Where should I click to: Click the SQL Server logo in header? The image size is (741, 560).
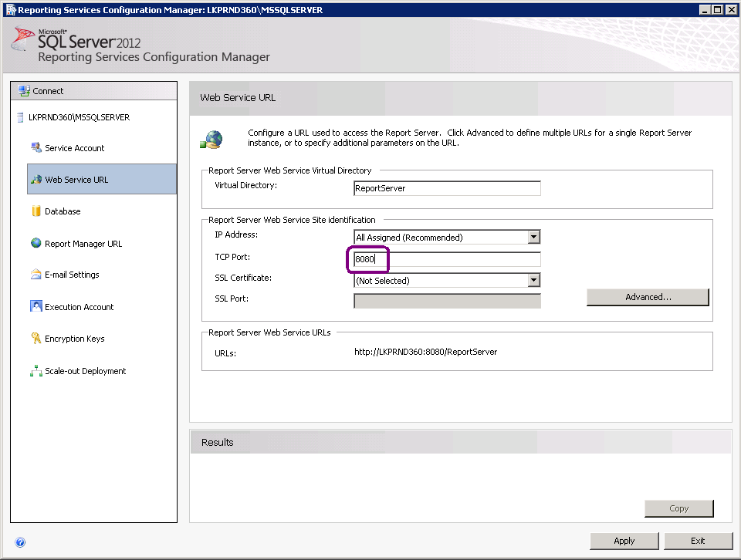pos(22,39)
